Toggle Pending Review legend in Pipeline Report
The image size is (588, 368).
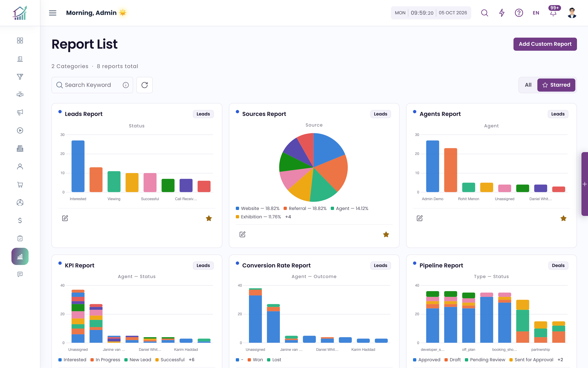pos(485,359)
